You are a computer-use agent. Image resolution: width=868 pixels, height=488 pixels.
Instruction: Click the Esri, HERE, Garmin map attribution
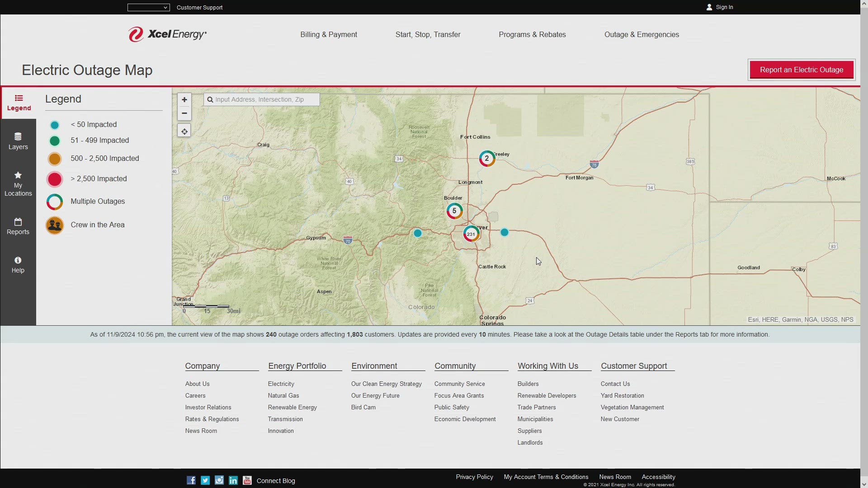click(x=801, y=320)
